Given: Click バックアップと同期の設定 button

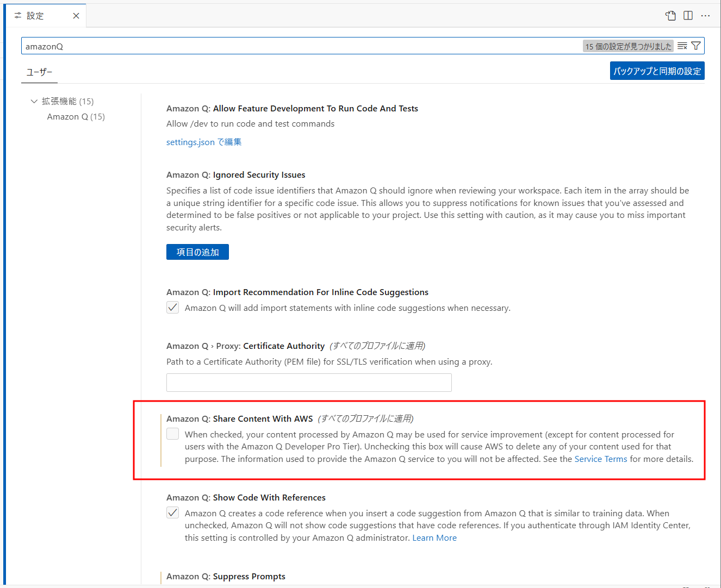Looking at the screenshot, I should (x=657, y=71).
